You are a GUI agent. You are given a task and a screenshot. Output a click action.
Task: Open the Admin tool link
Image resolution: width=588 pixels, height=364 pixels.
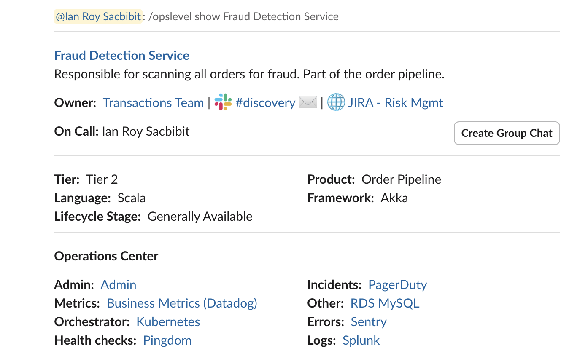point(119,285)
